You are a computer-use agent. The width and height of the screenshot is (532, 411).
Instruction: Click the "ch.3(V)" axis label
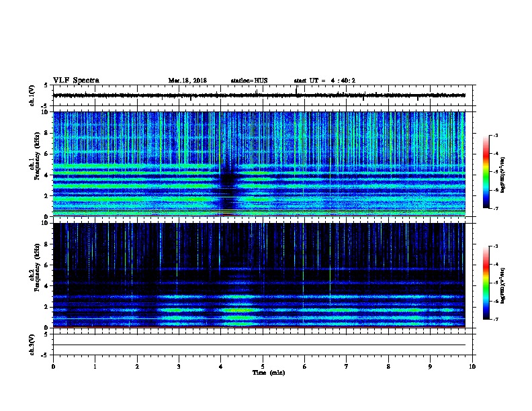tap(32, 345)
